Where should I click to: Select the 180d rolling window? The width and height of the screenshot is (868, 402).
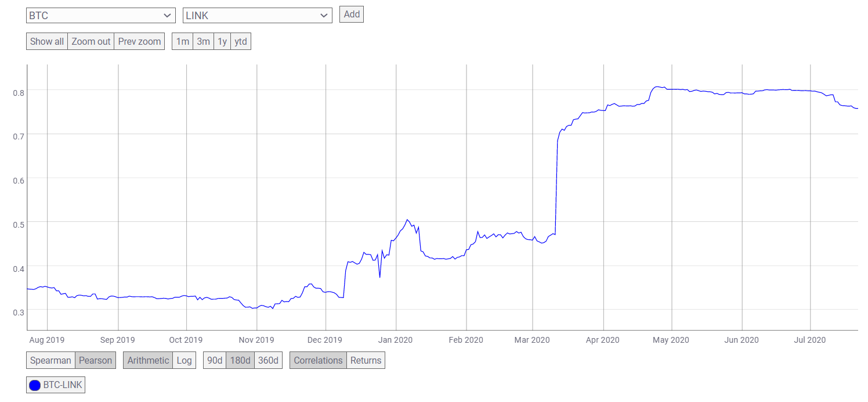click(x=240, y=360)
